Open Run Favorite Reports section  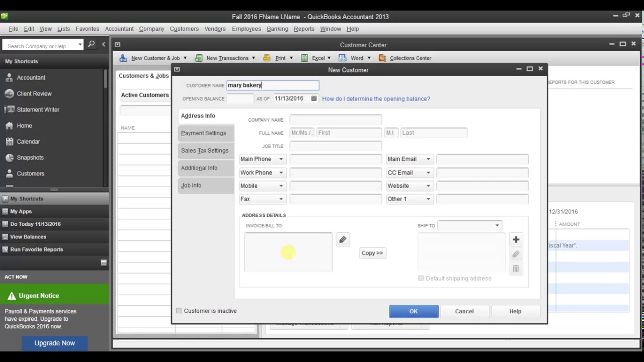coord(54,249)
